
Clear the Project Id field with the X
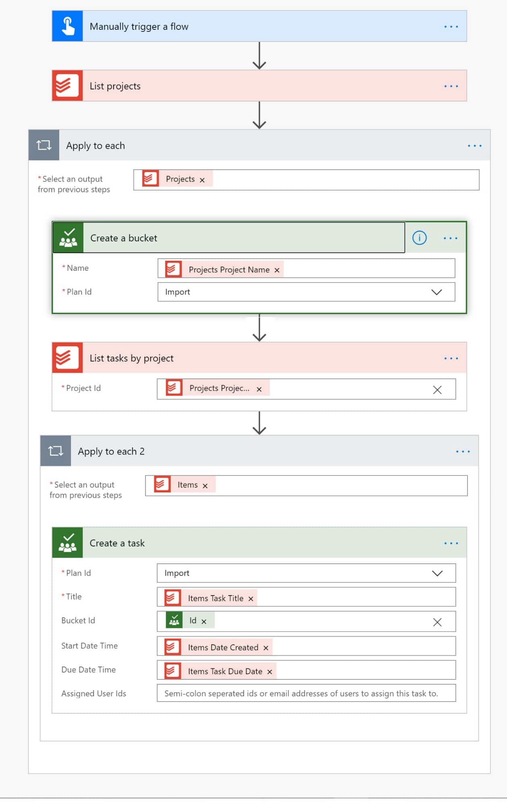coord(437,390)
